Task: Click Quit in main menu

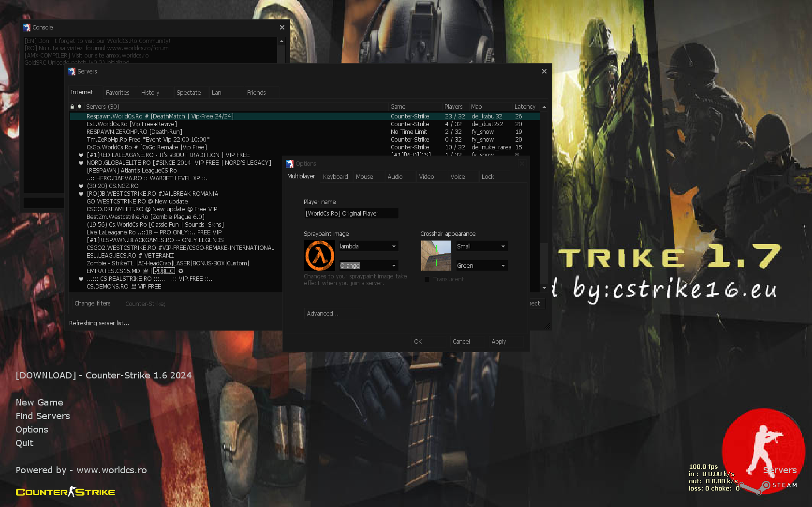Action: coord(25,443)
